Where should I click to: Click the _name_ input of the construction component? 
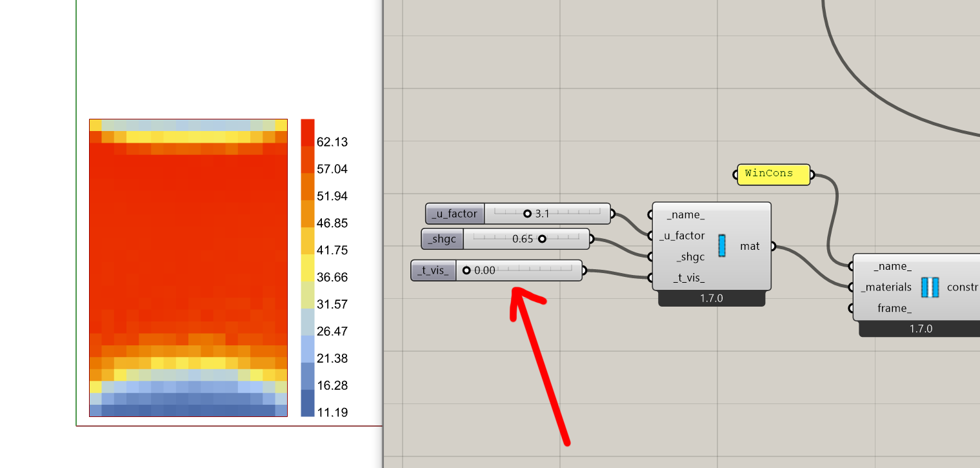[x=892, y=266]
